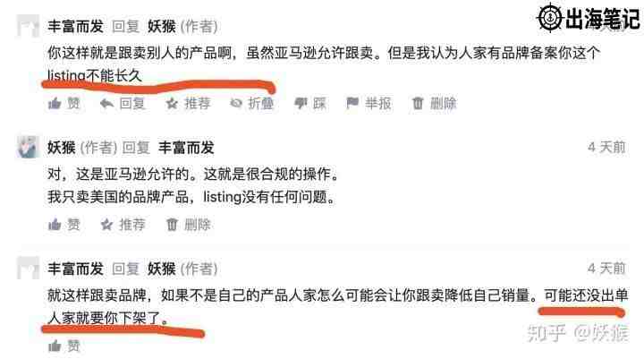Recommend the first comment via star icon

click(172, 103)
